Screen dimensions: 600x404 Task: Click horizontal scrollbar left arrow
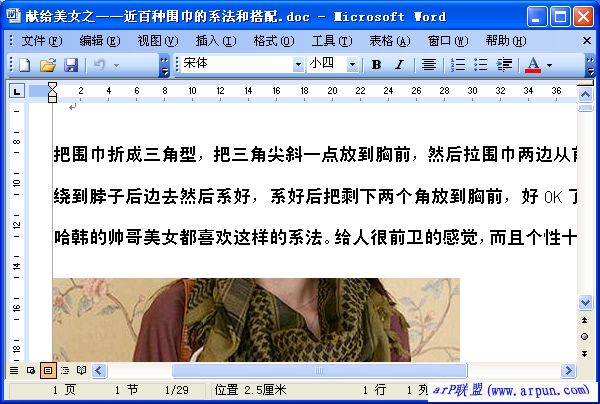pos(99,370)
